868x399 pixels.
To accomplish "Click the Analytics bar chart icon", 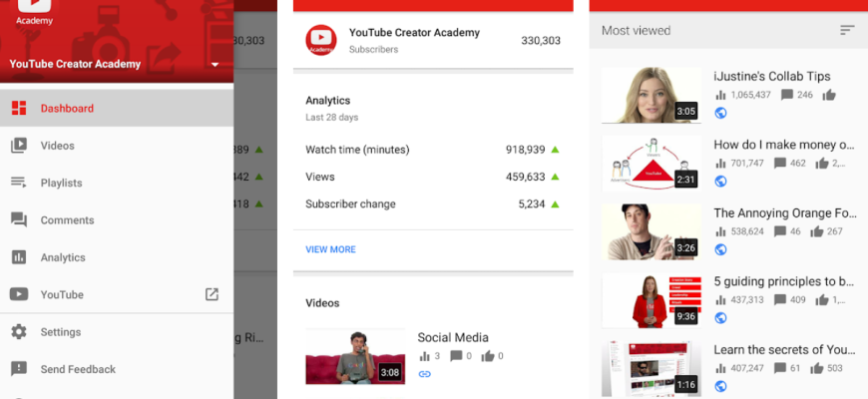I will coord(18,257).
